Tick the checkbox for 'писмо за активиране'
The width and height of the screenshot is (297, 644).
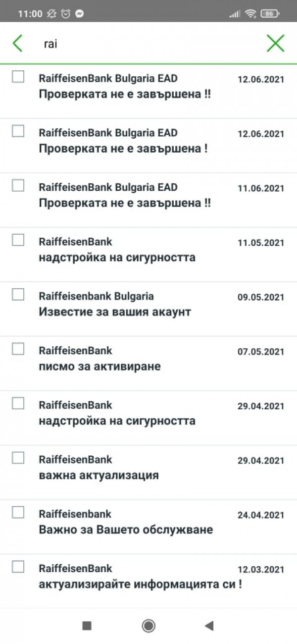(18, 349)
